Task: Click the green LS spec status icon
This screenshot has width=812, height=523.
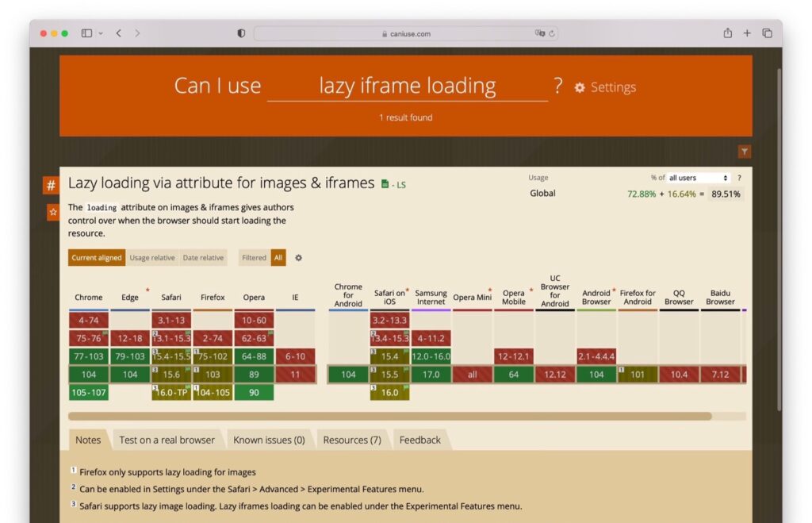Action: (386, 183)
